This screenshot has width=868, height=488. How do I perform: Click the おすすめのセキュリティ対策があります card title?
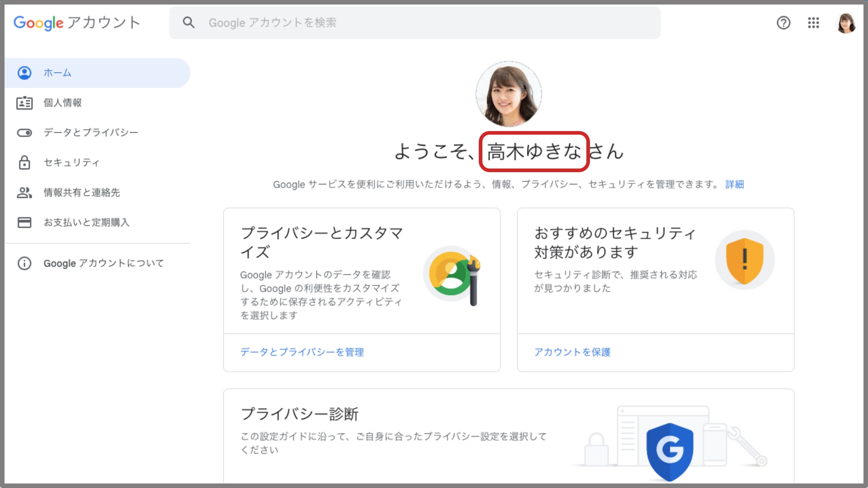pos(615,243)
